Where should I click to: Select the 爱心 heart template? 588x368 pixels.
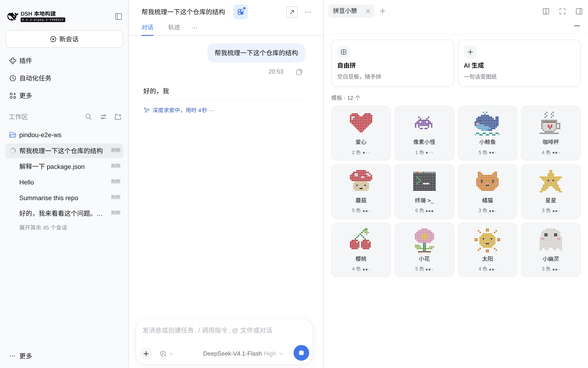[x=361, y=133]
